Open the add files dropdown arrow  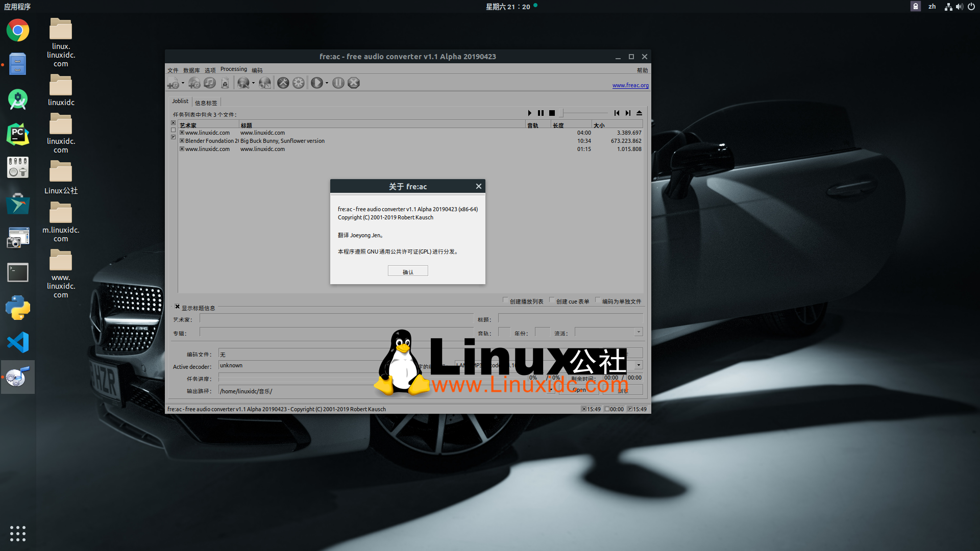point(183,83)
